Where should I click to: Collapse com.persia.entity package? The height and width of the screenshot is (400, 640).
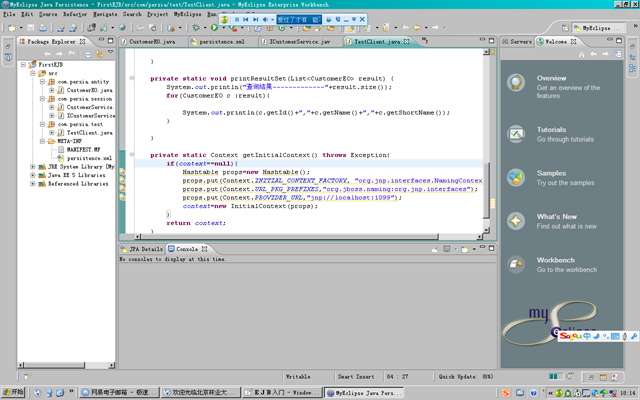42,82
